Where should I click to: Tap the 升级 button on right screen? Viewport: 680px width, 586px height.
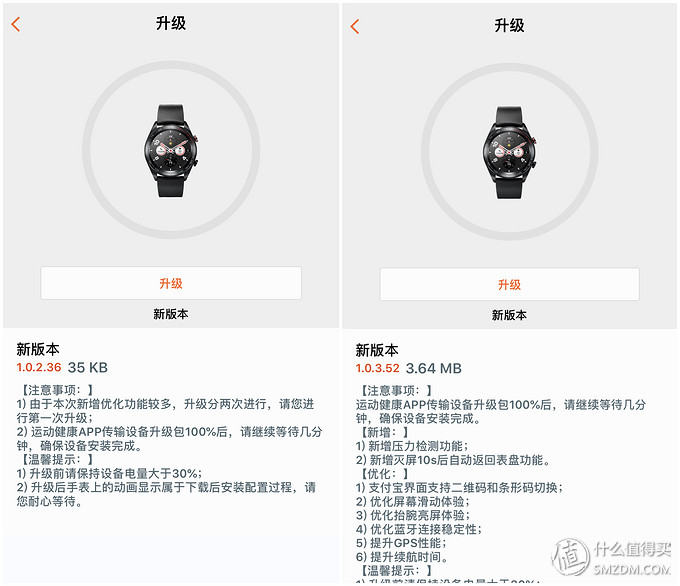(510, 285)
